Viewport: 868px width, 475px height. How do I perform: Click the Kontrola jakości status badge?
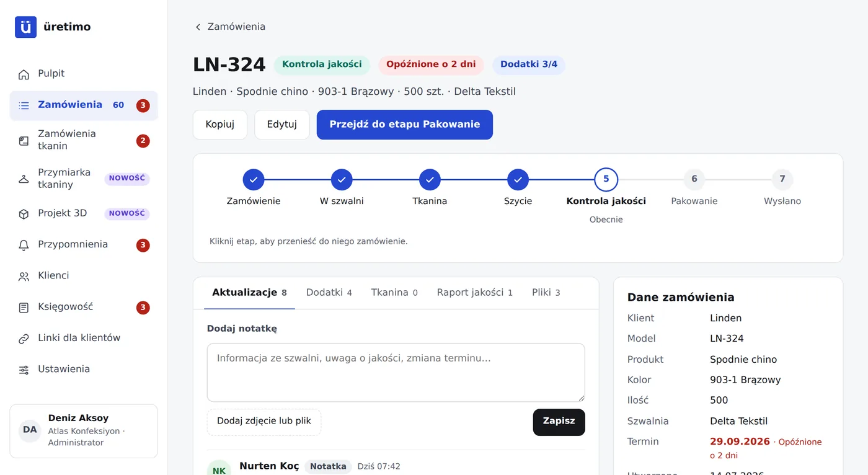[322, 64]
